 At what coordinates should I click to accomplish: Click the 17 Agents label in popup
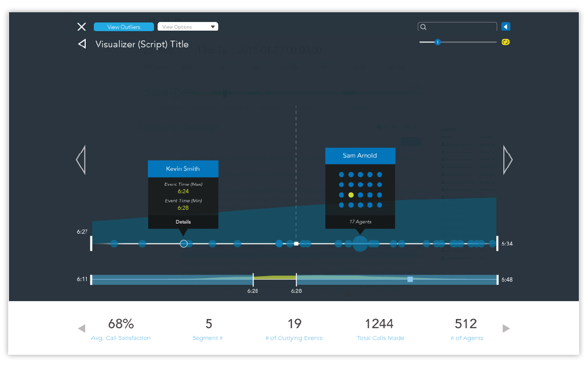pyautogui.click(x=360, y=222)
